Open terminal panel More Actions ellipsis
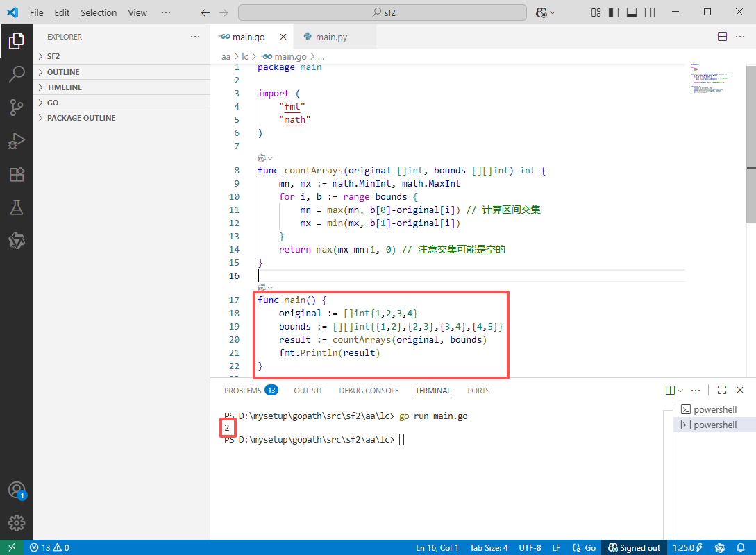 [x=695, y=390]
